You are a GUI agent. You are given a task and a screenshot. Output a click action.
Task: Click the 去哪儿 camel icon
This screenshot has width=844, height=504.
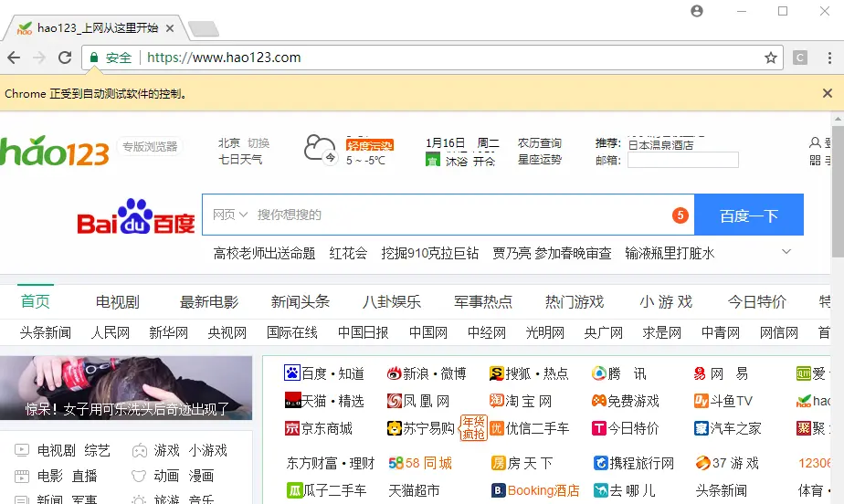pos(600,490)
